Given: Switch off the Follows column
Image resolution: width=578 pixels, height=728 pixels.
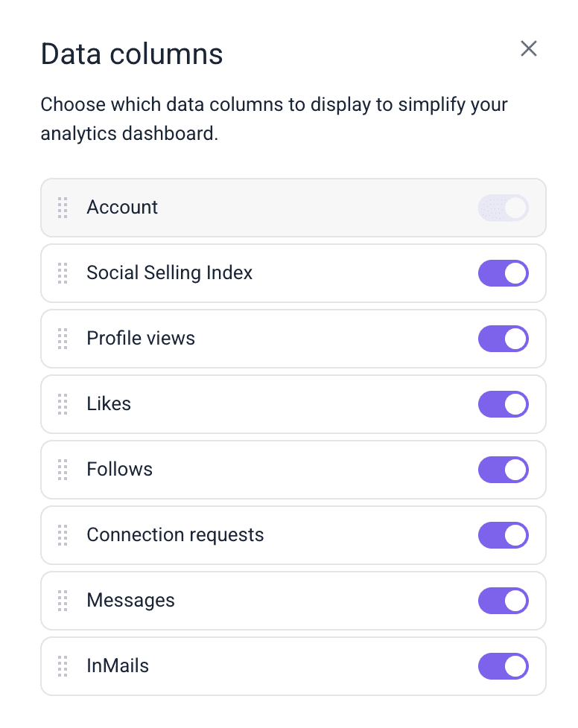Looking at the screenshot, I should (504, 470).
